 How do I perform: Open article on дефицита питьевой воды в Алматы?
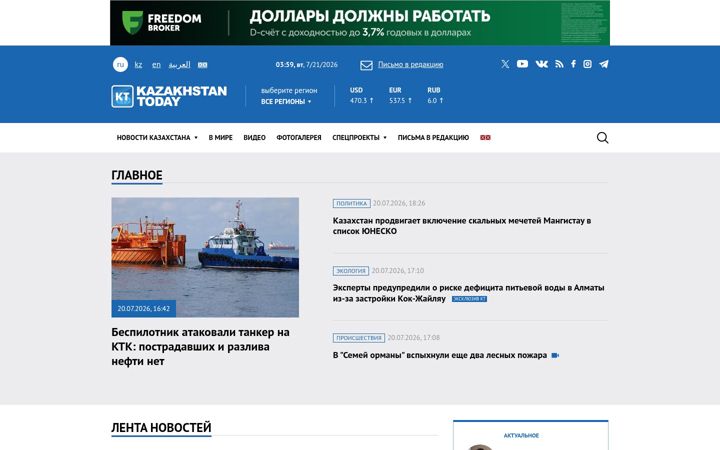tap(468, 293)
